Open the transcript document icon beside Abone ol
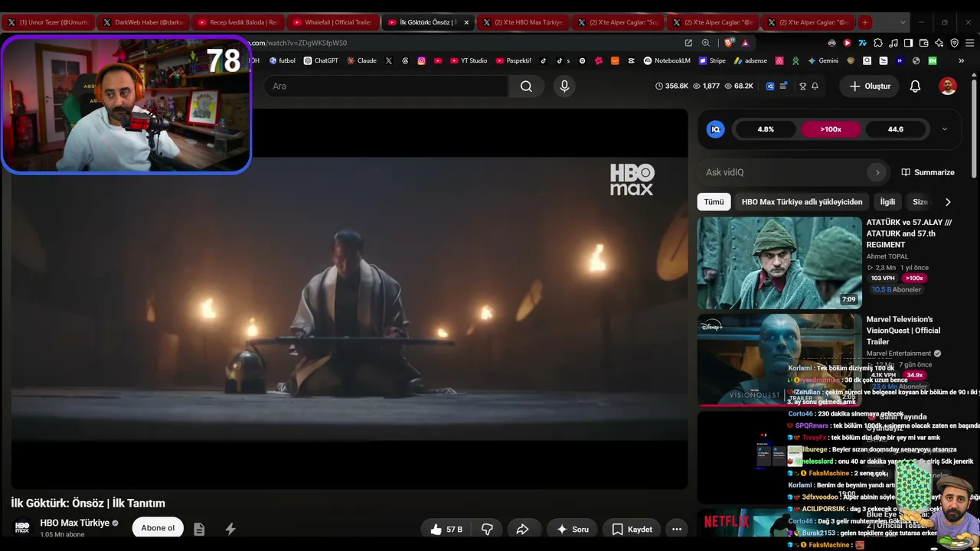980x551 pixels. 199,529
